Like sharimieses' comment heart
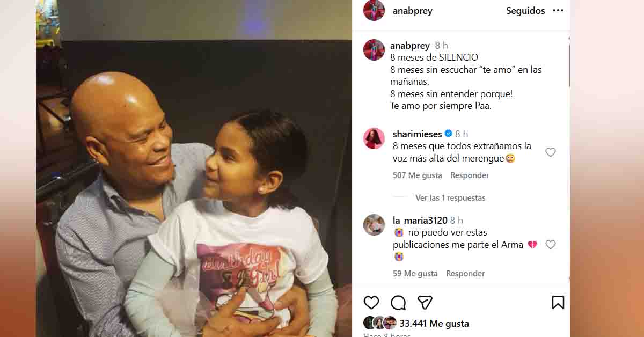Viewport: 644px width, 337px height. (x=550, y=152)
